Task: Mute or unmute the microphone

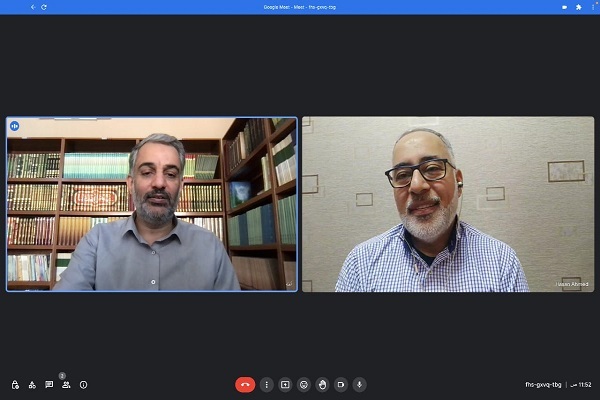Action: 359,384
